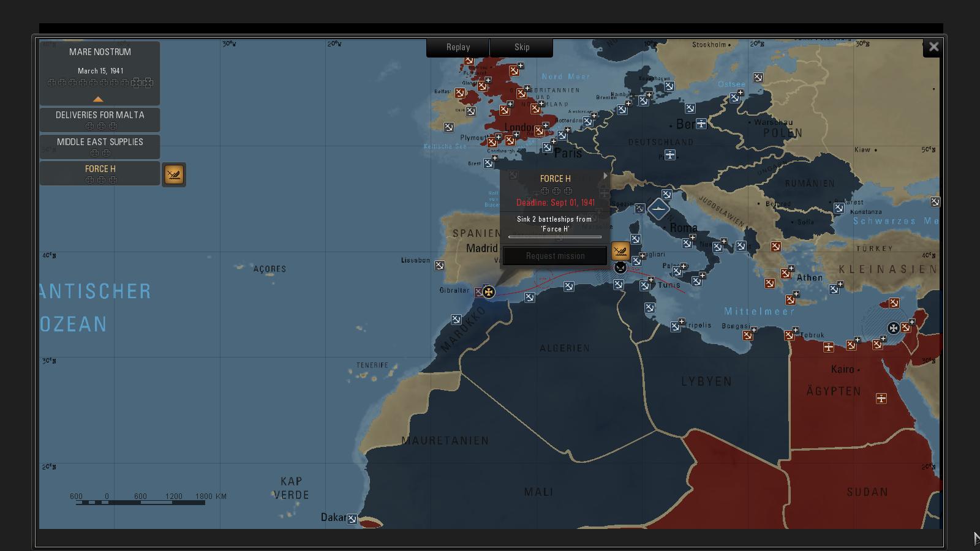Click the submarine diamond icon in northern Italy
This screenshot has width=980, height=551.
[658, 209]
